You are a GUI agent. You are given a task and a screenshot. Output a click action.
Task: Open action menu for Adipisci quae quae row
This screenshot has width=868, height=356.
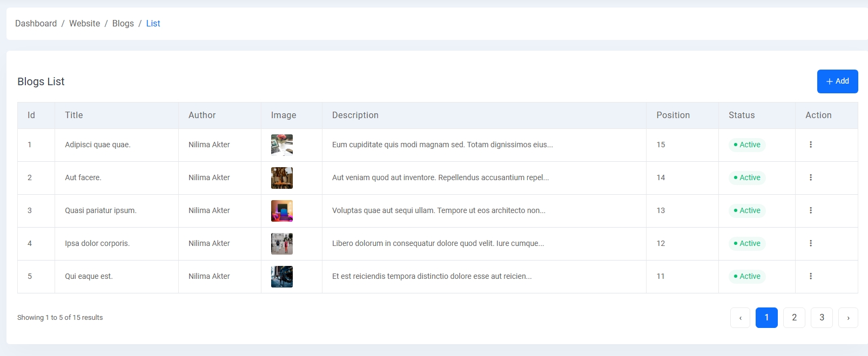[811, 145]
